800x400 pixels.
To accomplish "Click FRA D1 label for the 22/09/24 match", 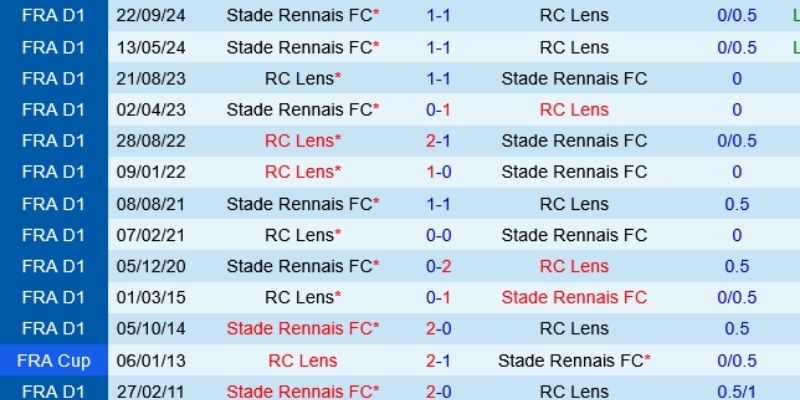I will [x=54, y=15].
